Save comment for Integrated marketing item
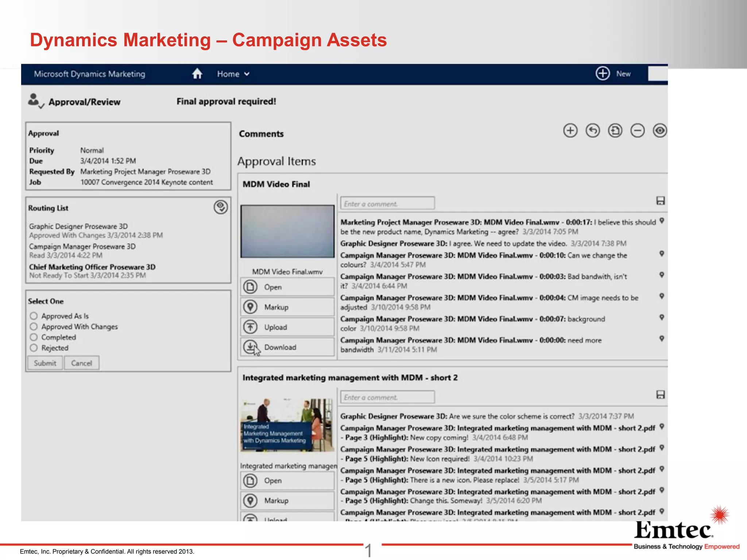Image resolution: width=747 pixels, height=560 pixels. click(x=661, y=395)
